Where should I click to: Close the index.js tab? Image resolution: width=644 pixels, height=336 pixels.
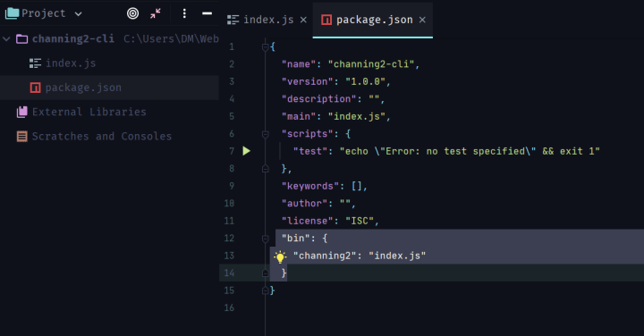coord(303,20)
